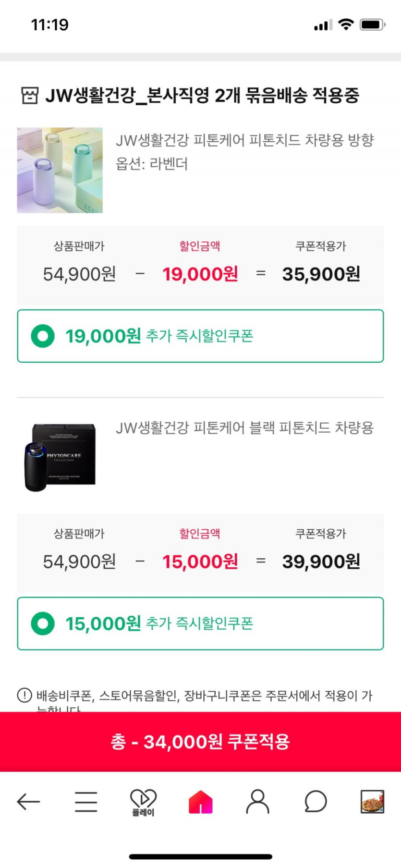The height and width of the screenshot is (868, 401).
Task: Open the black diffuser product image
Action: click(x=60, y=457)
